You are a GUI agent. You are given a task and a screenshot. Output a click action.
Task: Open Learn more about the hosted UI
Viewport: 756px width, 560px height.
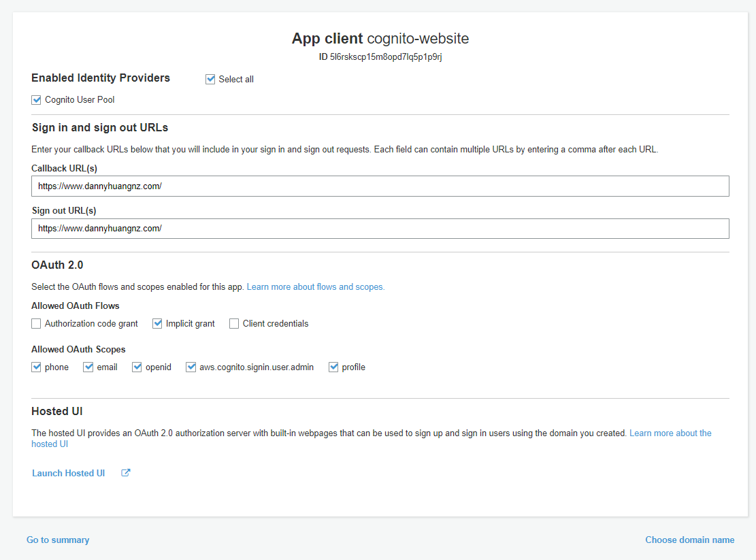coord(670,433)
